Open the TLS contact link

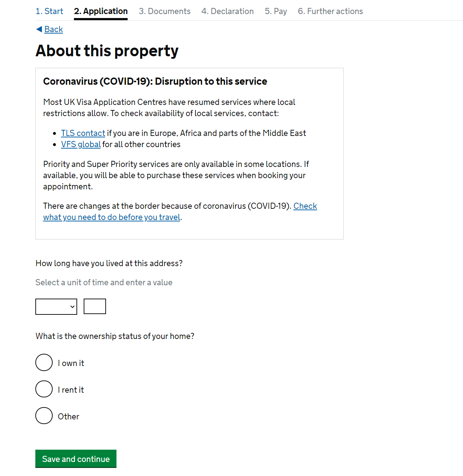tap(83, 133)
